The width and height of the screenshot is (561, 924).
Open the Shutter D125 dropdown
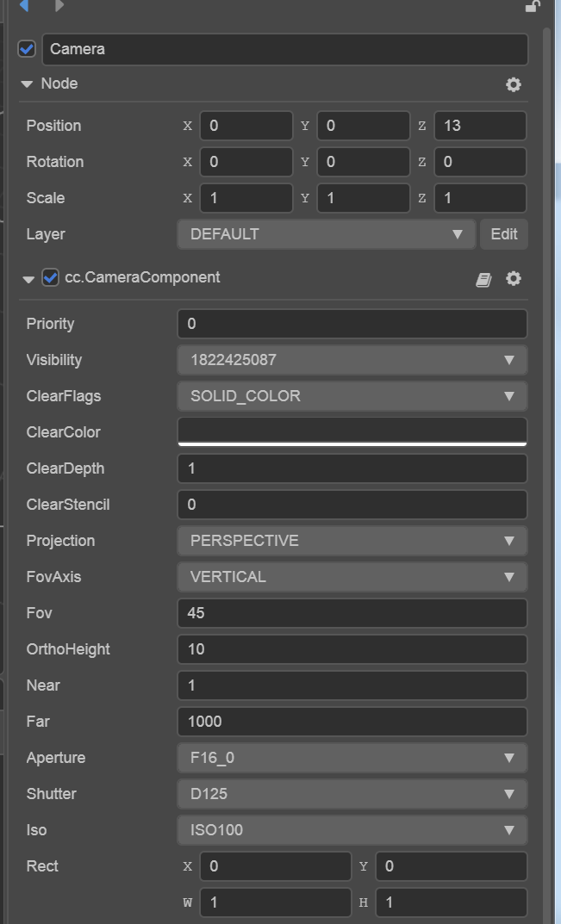[x=352, y=794]
